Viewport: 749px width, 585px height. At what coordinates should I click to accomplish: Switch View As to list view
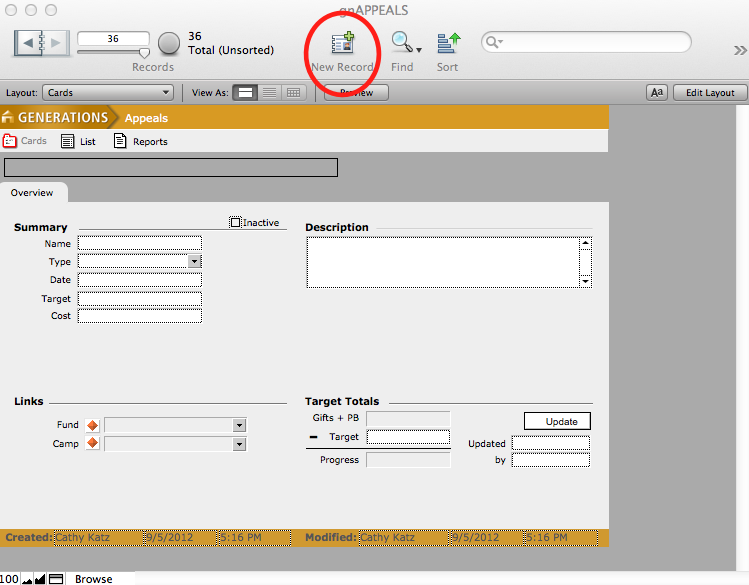click(x=269, y=93)
